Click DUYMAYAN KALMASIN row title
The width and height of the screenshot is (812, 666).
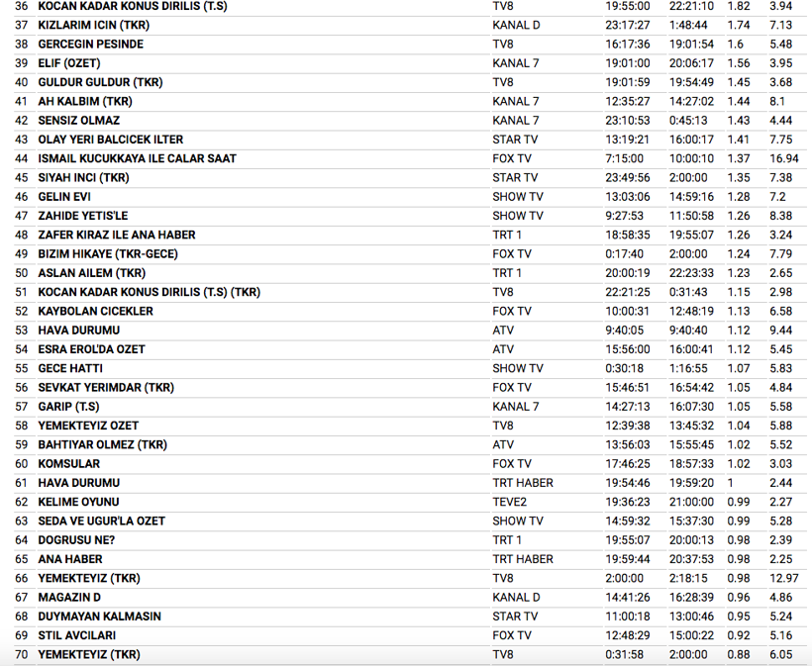point(99,617)
